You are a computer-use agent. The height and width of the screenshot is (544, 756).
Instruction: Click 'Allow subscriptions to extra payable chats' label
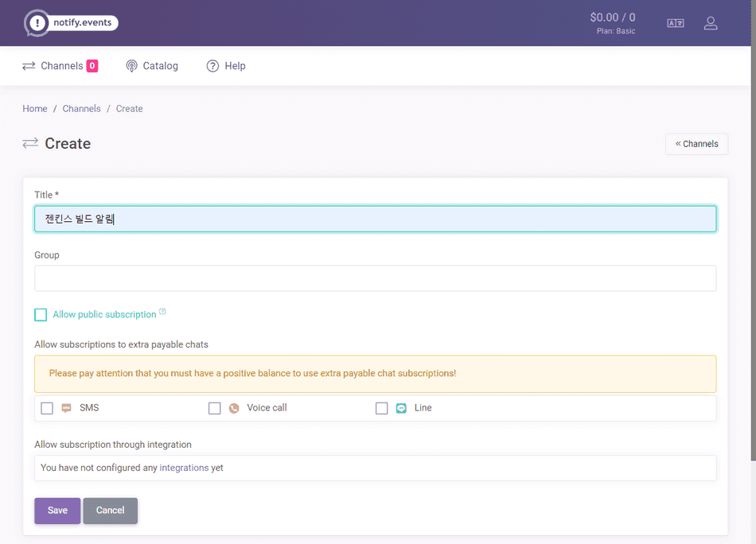(121, 344)
